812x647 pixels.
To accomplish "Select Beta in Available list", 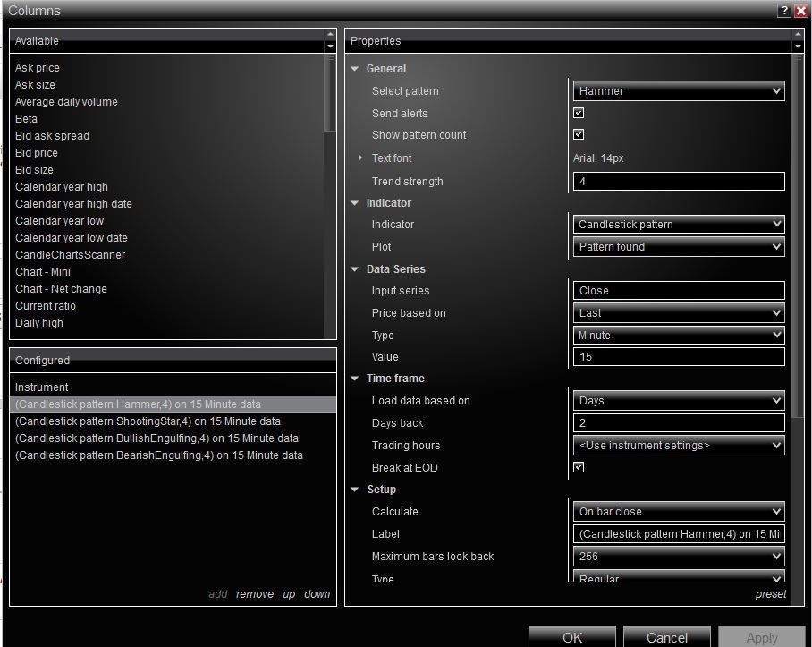I will (26, 119).
